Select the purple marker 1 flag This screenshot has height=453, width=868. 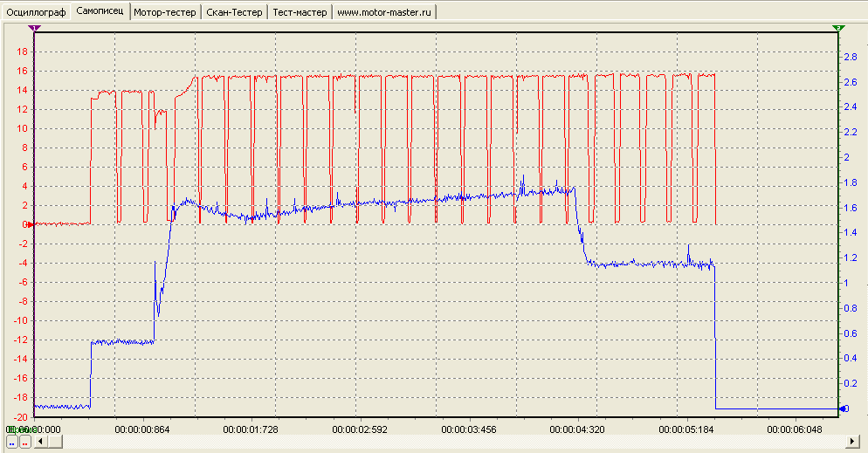[x=34, y=28]
